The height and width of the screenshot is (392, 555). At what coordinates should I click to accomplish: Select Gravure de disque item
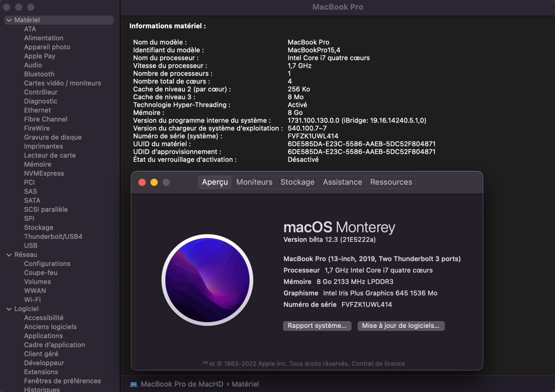[53, 137]
